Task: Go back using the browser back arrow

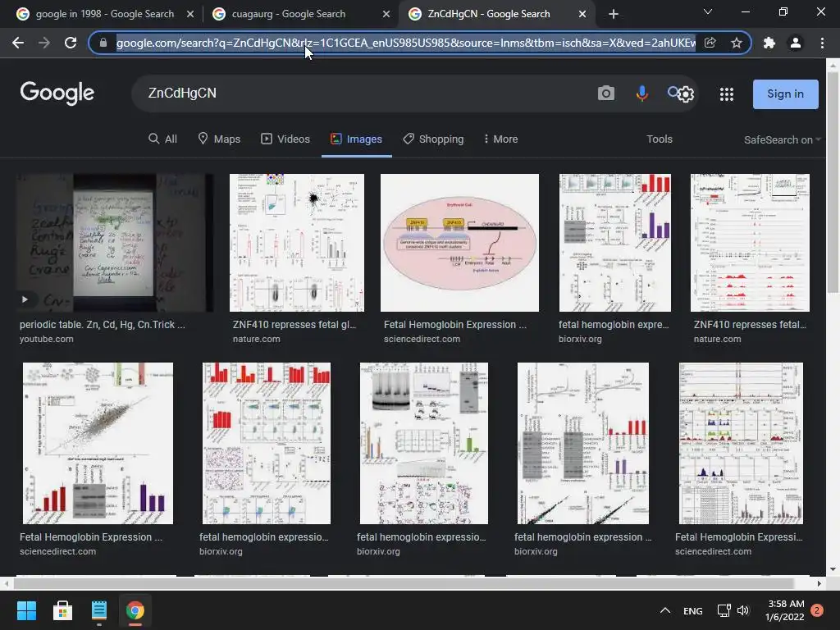Action: click(18, 43)
